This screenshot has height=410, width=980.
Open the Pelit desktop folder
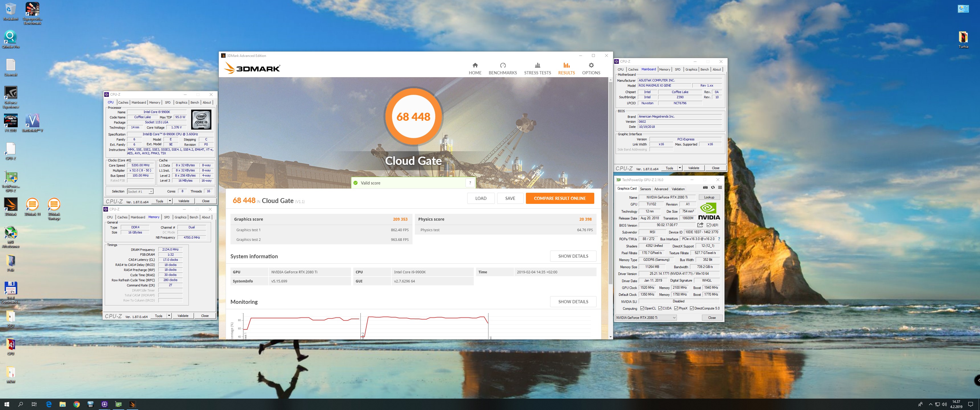11,263
